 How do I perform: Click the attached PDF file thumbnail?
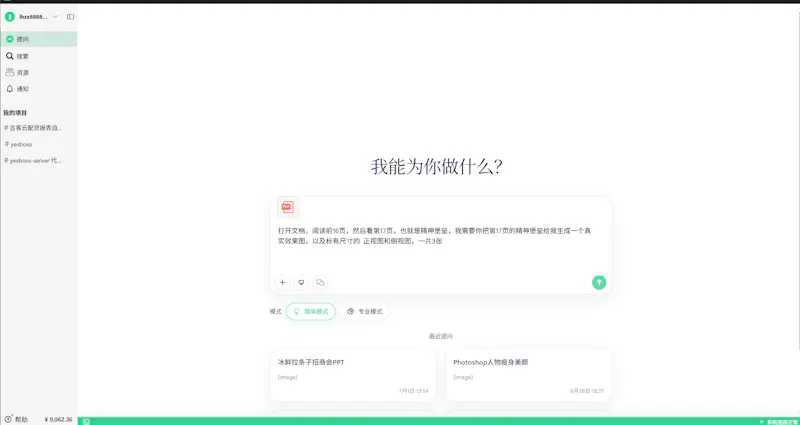[x=288, y=207]
